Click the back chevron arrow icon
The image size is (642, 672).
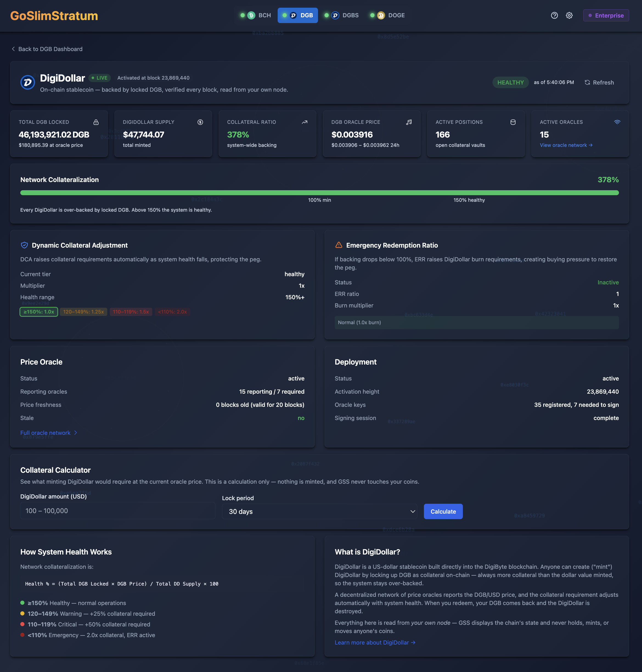pyautogui.click(x=13, y=49)
